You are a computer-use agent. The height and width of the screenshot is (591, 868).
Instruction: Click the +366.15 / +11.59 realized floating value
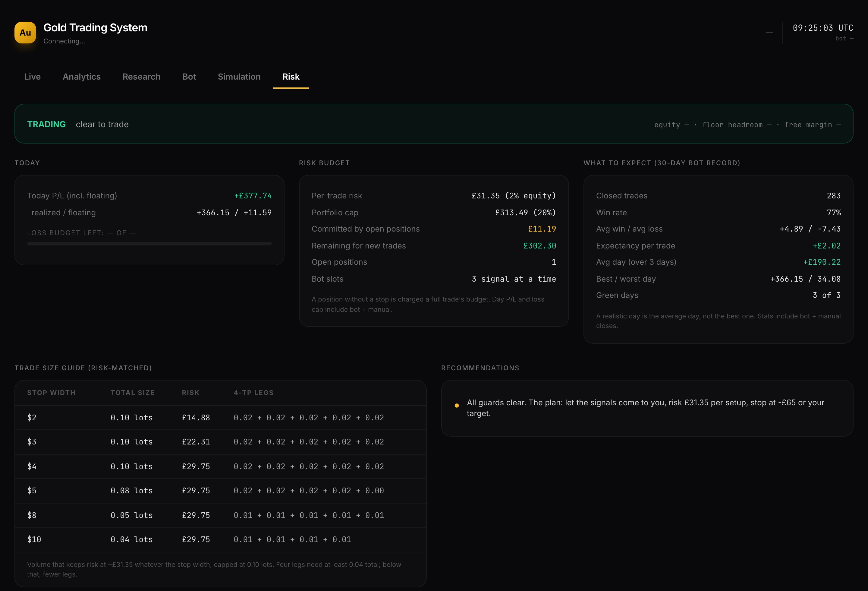pos(234,213)
